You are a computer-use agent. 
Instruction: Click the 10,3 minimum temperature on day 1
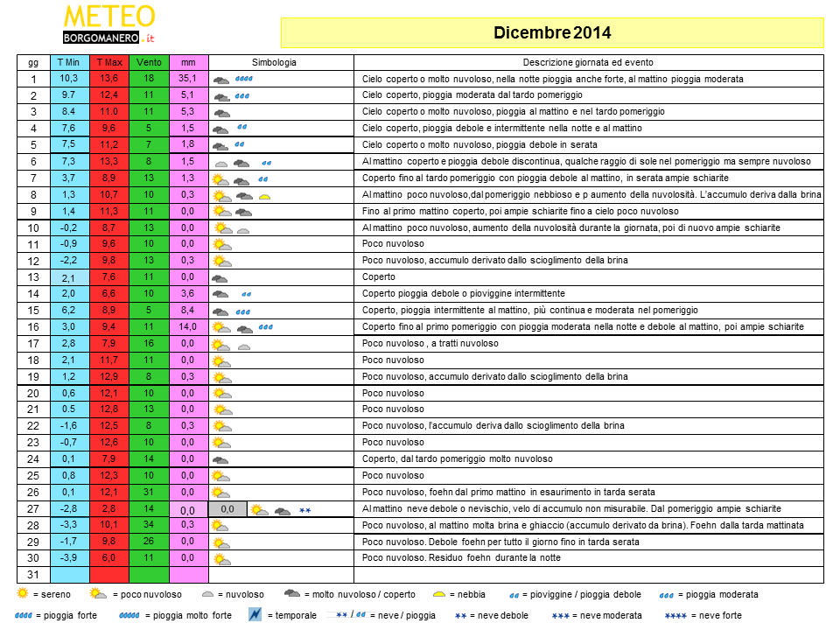tap(69, 78)
